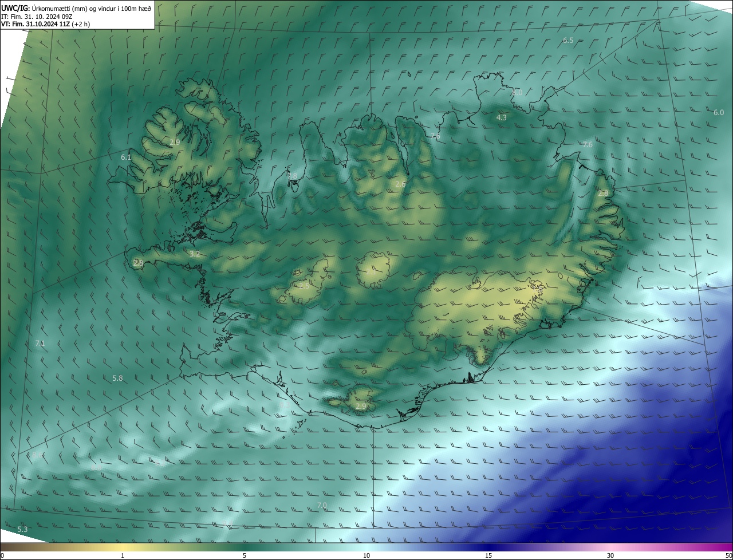Click the 15 tick label on the color scale
Image resolution: width=733 pixels, height=560 pixels.
point(488,555)
